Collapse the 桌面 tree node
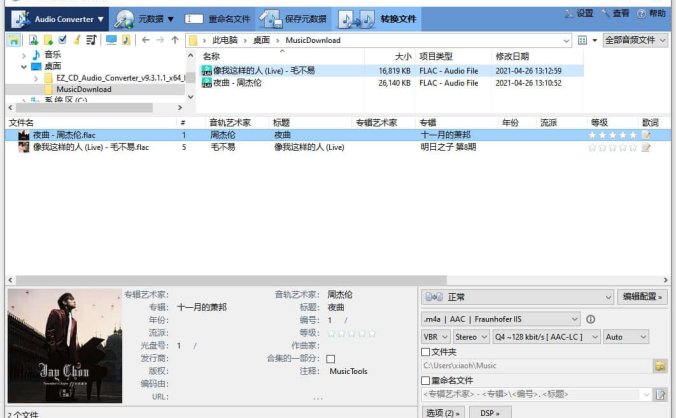The height and width of the screenshot is (418, 676). point(24,67)
